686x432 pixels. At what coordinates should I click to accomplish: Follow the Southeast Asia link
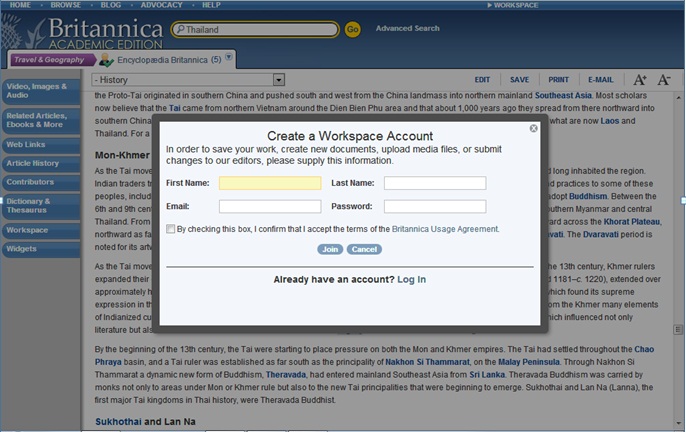[x=563, y=95]
